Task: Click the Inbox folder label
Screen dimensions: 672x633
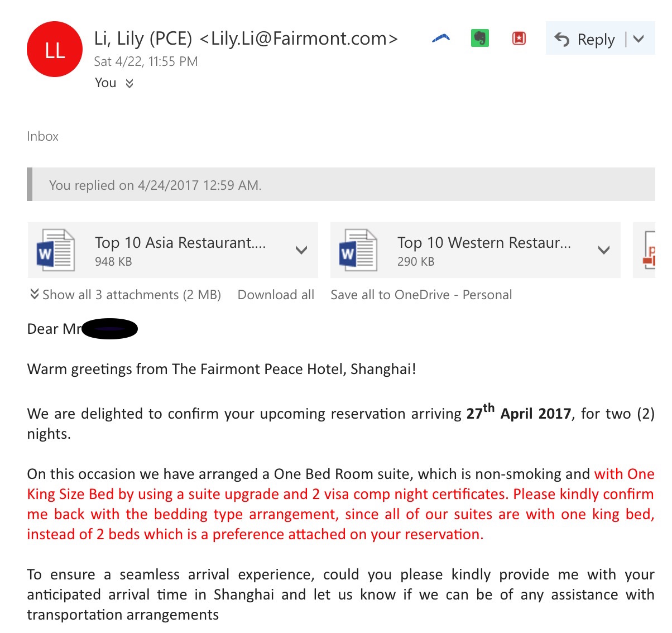Action: click(42, 136)
